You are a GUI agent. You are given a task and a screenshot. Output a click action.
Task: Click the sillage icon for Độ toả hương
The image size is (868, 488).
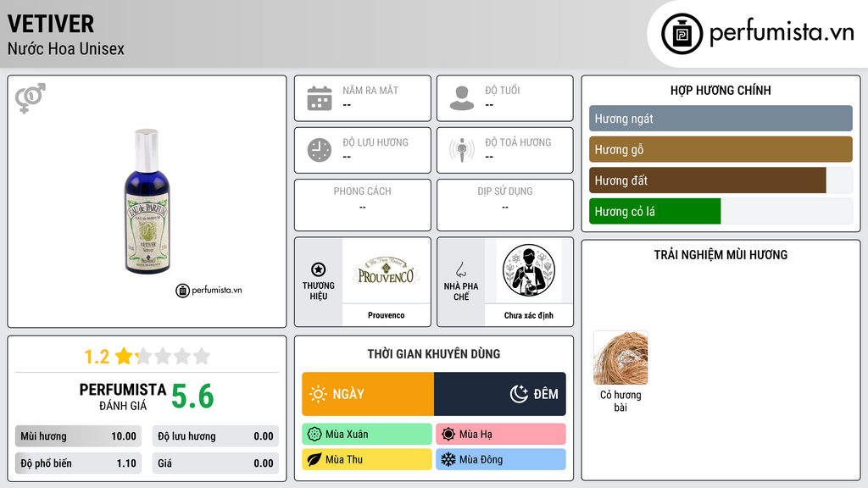click(462, 150)
